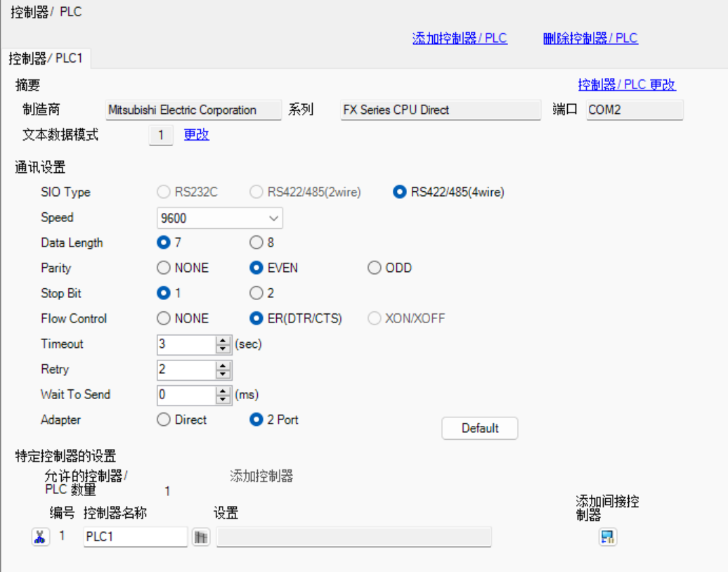Set Parity to NONE
The width and height of the screenshot is (728, 572).
164,268
